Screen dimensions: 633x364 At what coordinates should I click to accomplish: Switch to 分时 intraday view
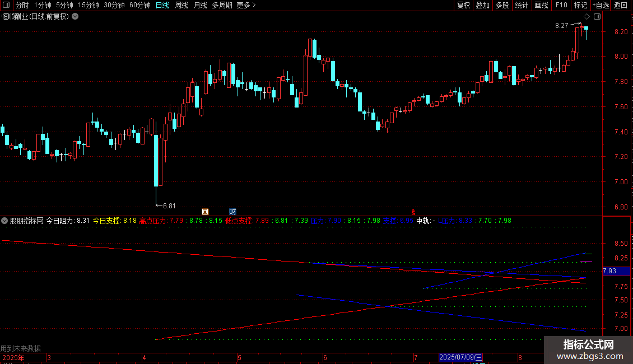(x=22, y=5)
